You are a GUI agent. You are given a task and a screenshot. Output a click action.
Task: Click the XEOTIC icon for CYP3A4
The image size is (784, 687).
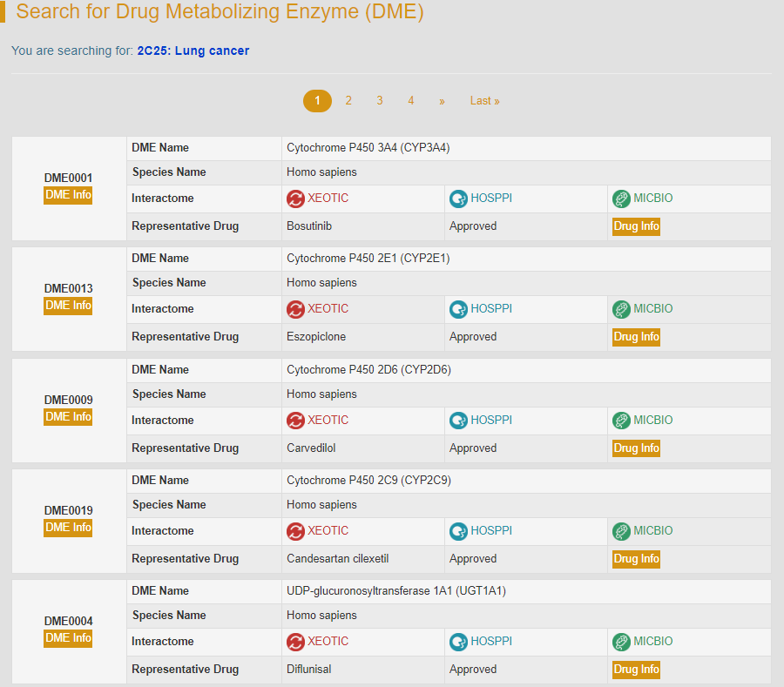(x=296, y=199)
